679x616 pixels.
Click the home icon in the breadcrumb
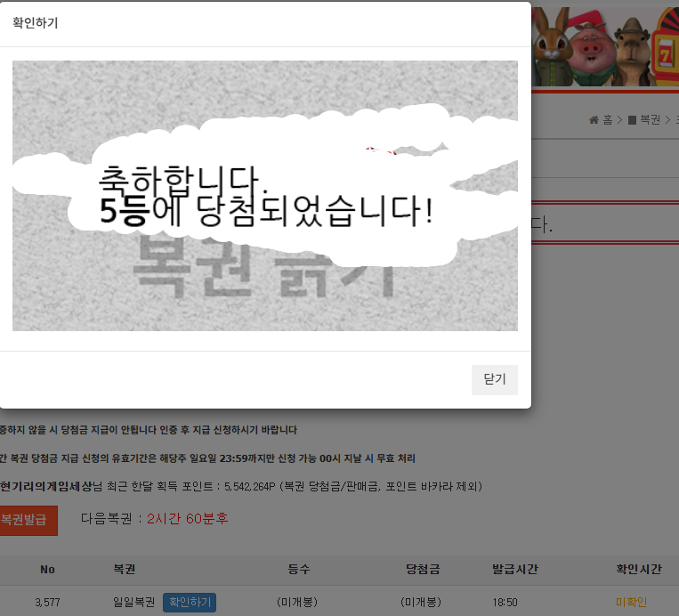pyautogui.click(x=594, y=120)
